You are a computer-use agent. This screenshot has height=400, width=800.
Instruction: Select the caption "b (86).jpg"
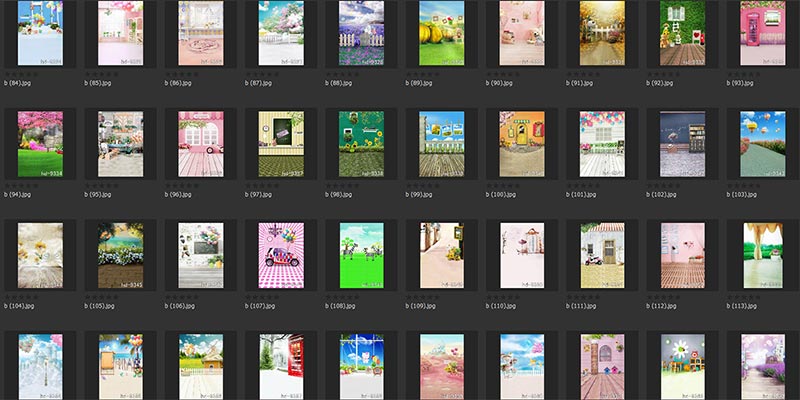pyautogui.click(x=178, y=83)
